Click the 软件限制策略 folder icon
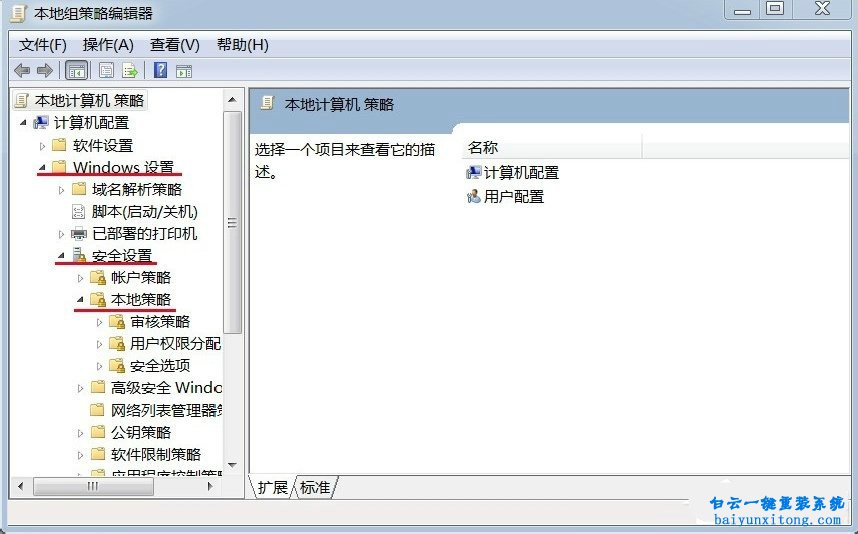The width and height of the screenshot is (858, 534). tap(98, 454)
